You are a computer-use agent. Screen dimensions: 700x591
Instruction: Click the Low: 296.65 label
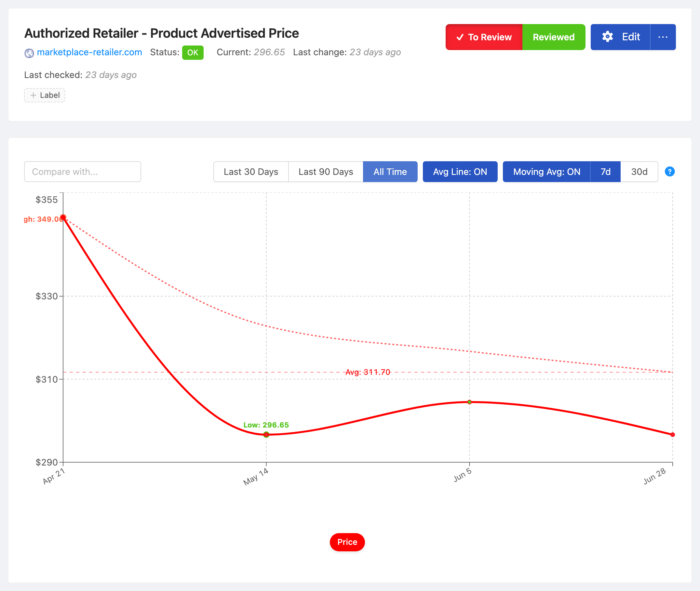click(266, 425)
